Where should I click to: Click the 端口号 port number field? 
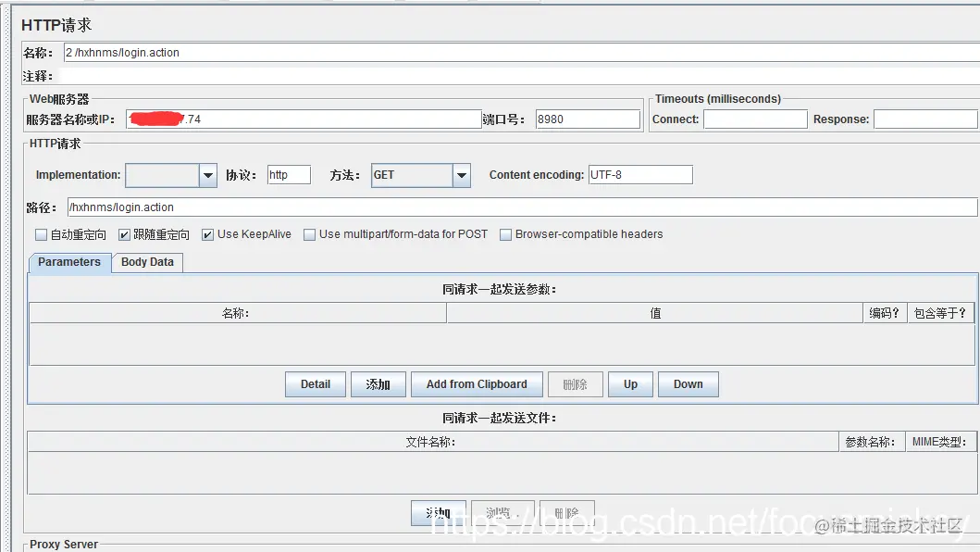[x=588, y=119]
